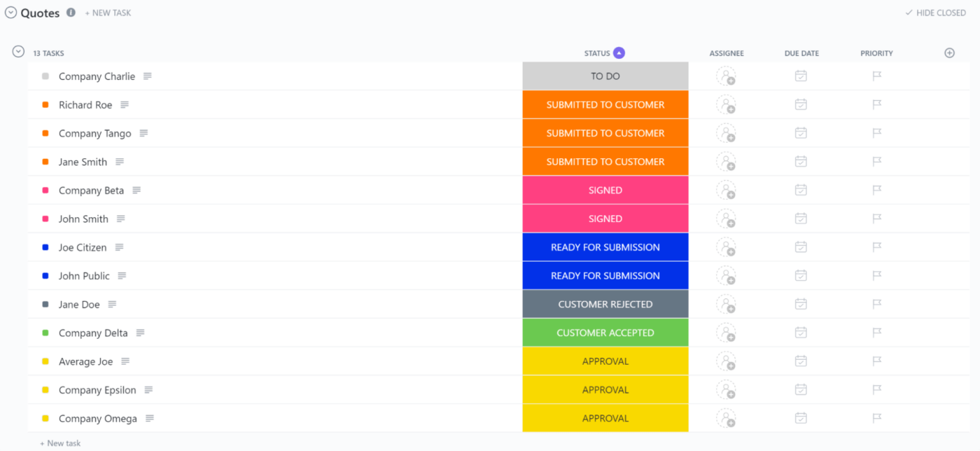Image resolution: width=980 pixels, height=451 pixels.
Task: Add a new column with plus icon
Action: coord(949,53)
